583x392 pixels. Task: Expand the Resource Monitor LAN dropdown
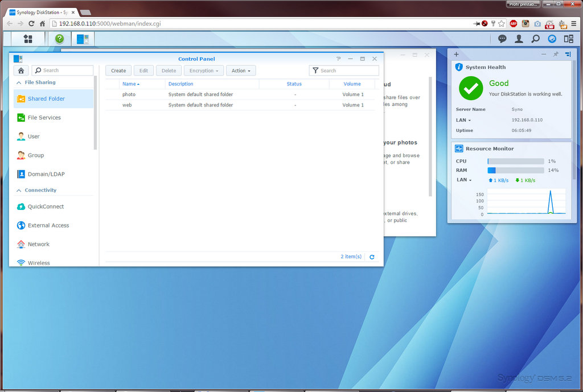tap(464, 180)
